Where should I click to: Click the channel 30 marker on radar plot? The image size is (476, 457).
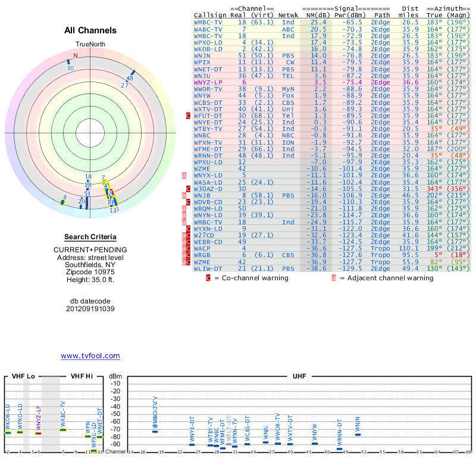69,62
